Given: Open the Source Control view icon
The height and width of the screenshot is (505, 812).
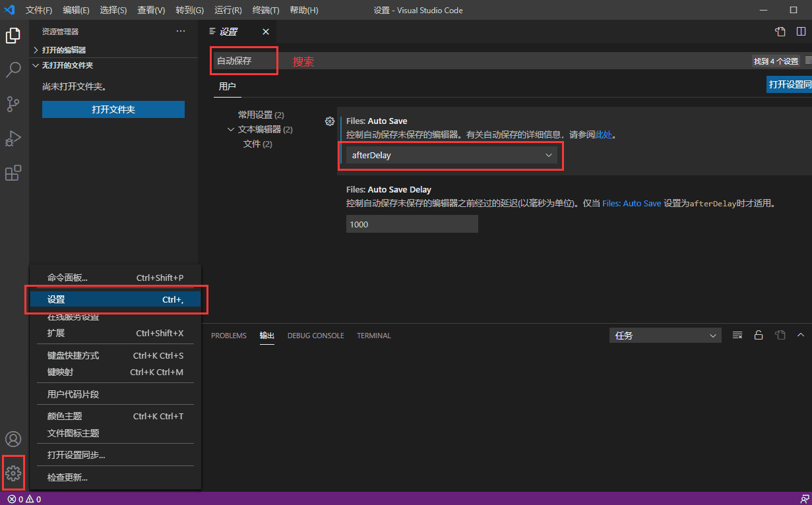Looking at the screenshot, I should point(13,104).
